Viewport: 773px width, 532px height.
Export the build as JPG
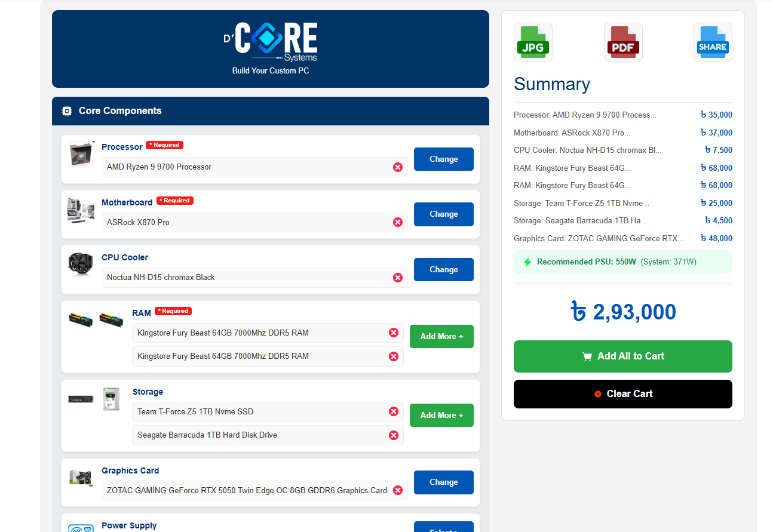tap(533, 42)
